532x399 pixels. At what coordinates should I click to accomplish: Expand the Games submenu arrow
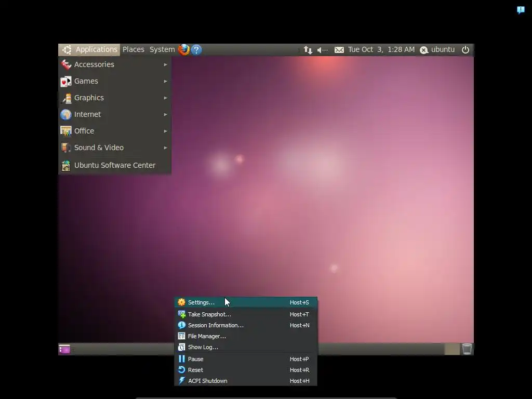(x=166, y=81)
